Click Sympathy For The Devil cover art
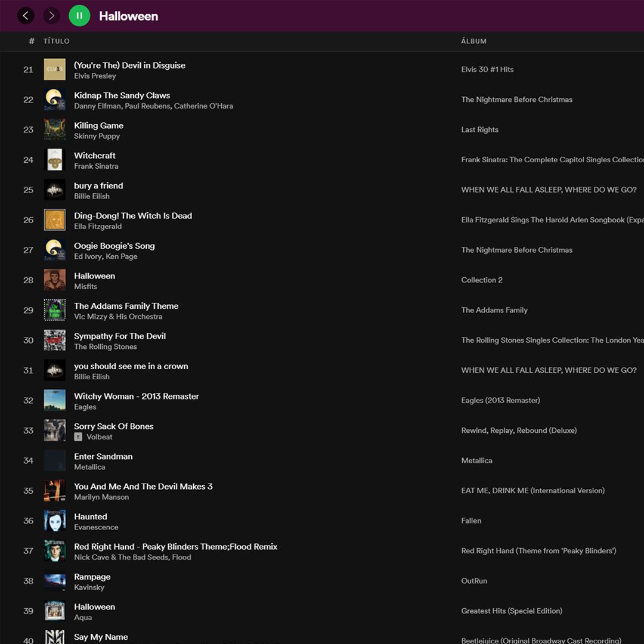The width and height of the screenshot is (644, 644). tap(55, 340)
